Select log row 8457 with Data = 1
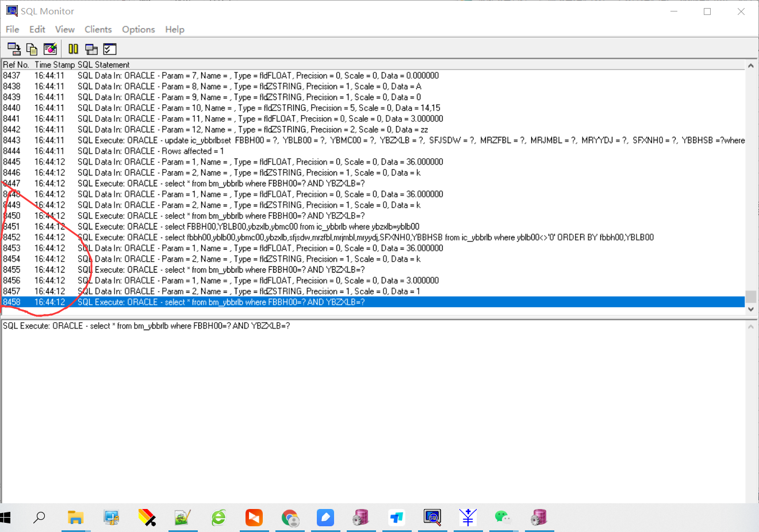Viewport: 759px width, 532px height. (374, 292)
